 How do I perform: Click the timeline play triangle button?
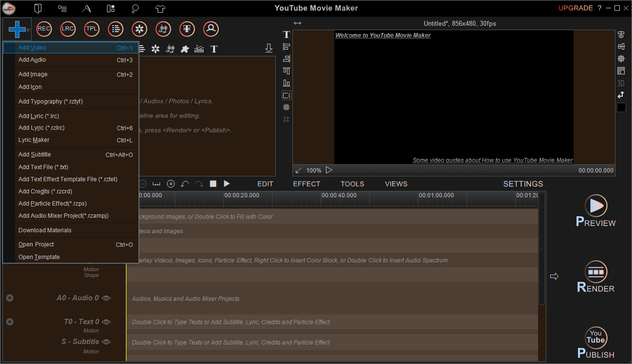pos(227,184)
